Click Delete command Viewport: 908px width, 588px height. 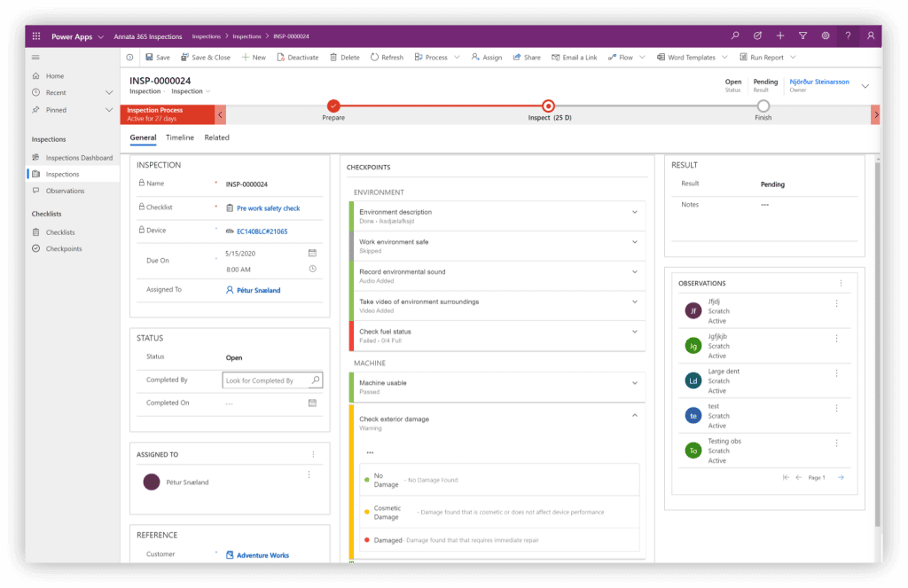pyautogui.click(x=345, y=58)
